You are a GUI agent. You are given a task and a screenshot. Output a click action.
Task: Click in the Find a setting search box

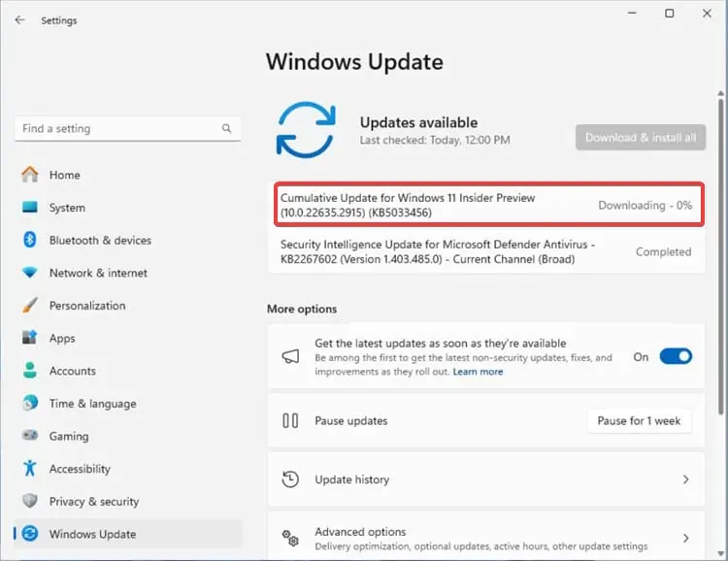[127, 129]
